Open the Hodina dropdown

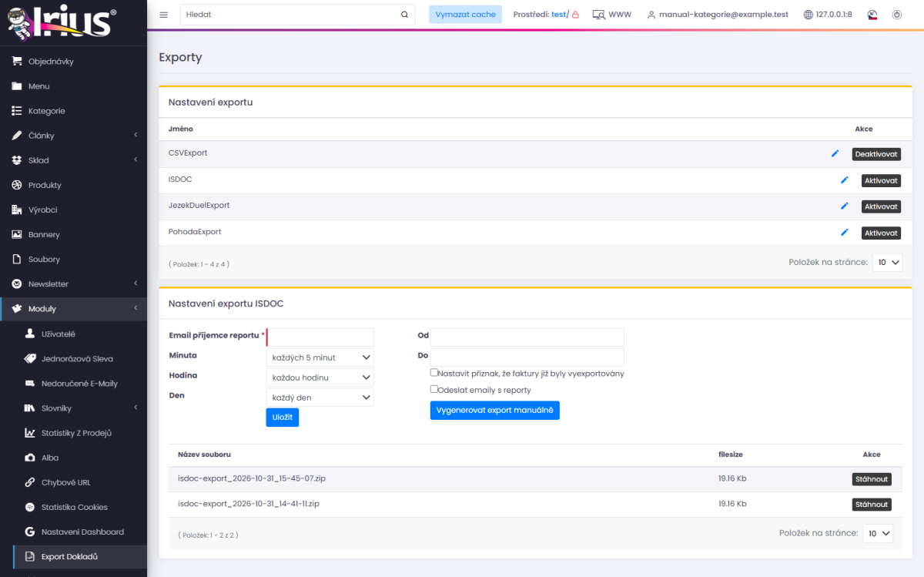[x=320, y=377]
